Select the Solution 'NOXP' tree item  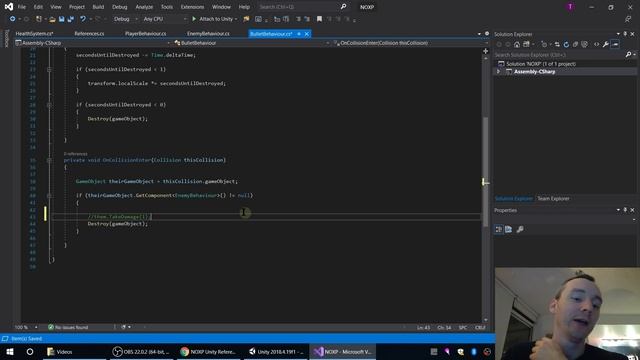coord(541,64)
